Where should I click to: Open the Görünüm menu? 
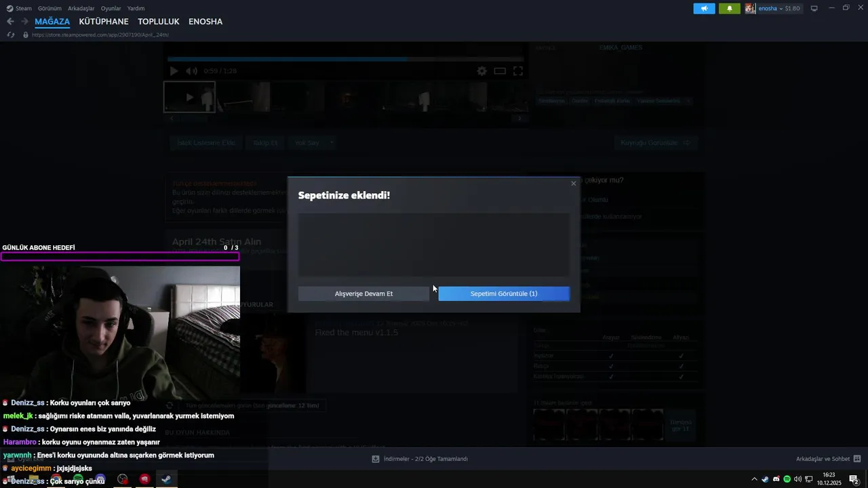pos(50,8)
